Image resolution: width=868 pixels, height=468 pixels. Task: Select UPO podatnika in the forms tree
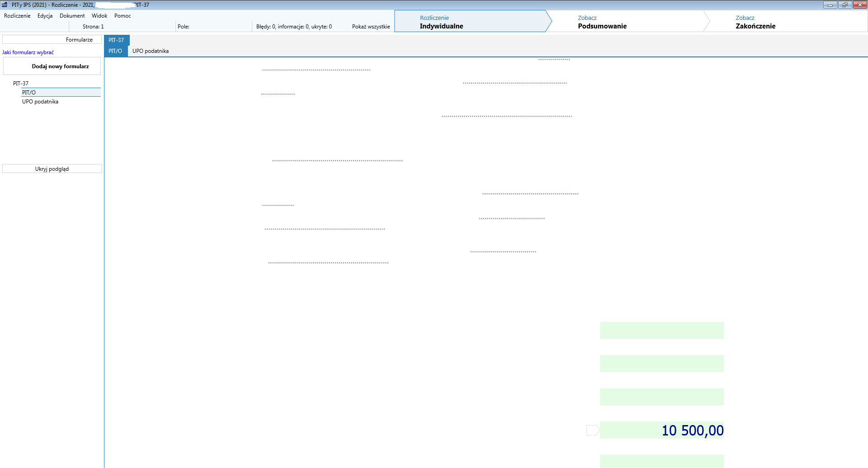(40, 102)
